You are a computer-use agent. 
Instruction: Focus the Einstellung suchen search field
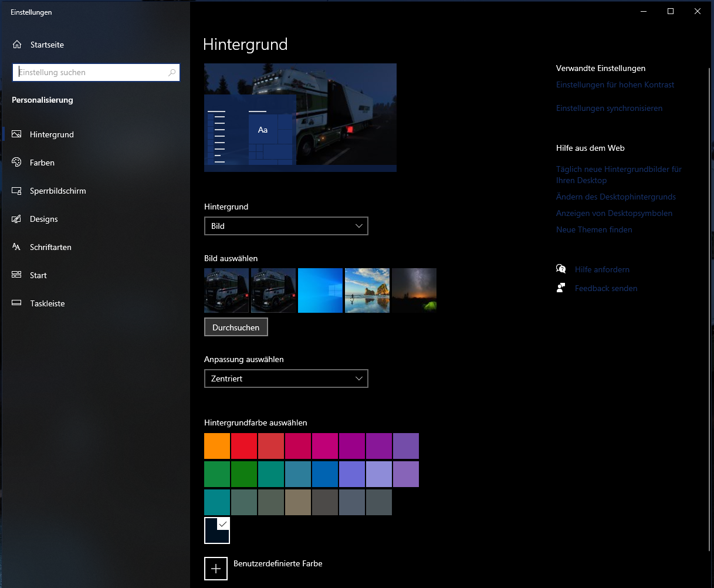pyautogui.click(x=91, y=73)
